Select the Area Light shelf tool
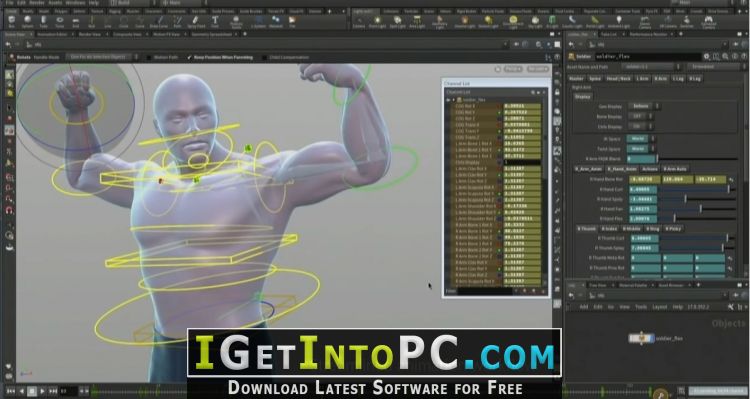This screenshot has width=750, height=399. (x=417, y=22)
